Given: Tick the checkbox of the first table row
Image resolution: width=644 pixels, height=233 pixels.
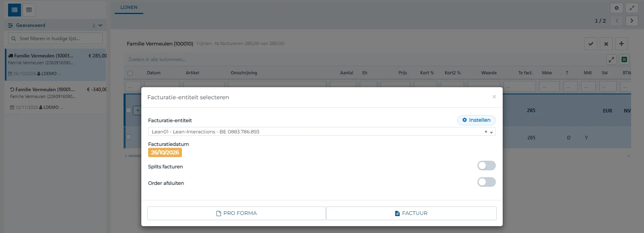Looking at the screenshot, I should point(129,110).
